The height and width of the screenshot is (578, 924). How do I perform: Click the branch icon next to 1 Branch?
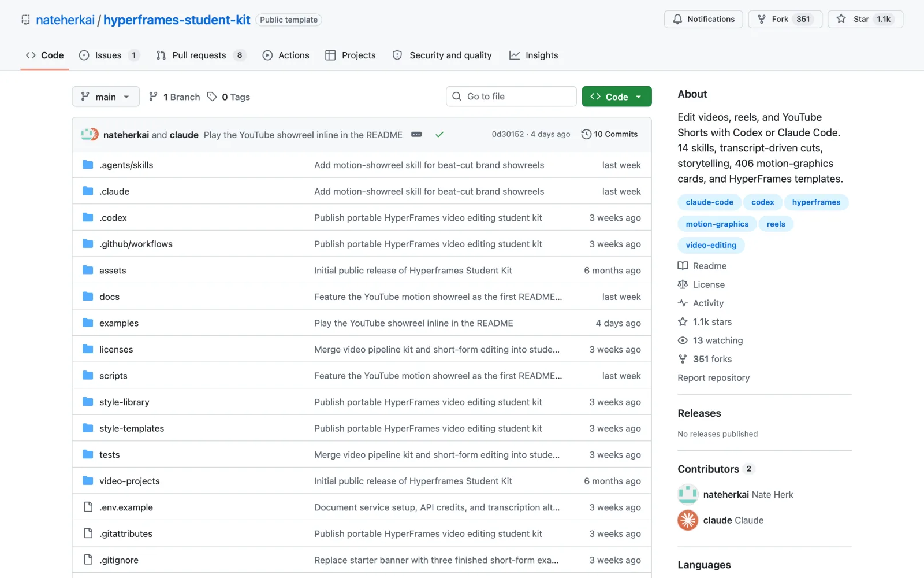(153, 97)
